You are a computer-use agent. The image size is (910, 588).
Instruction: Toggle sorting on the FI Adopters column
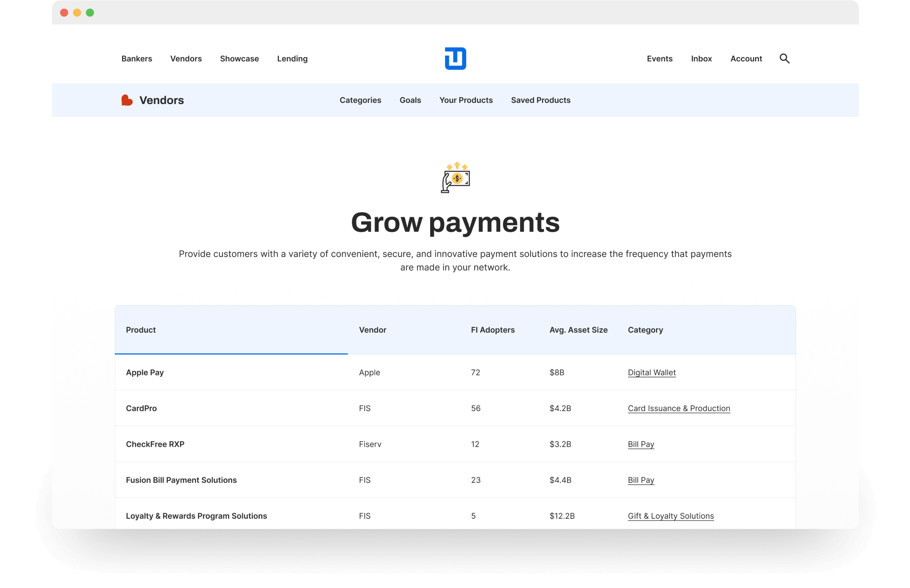pos(493,330)
